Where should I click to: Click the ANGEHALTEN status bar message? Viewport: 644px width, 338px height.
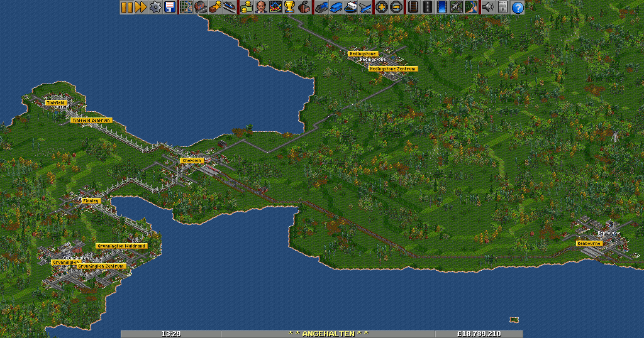click(x=328, y=334)
